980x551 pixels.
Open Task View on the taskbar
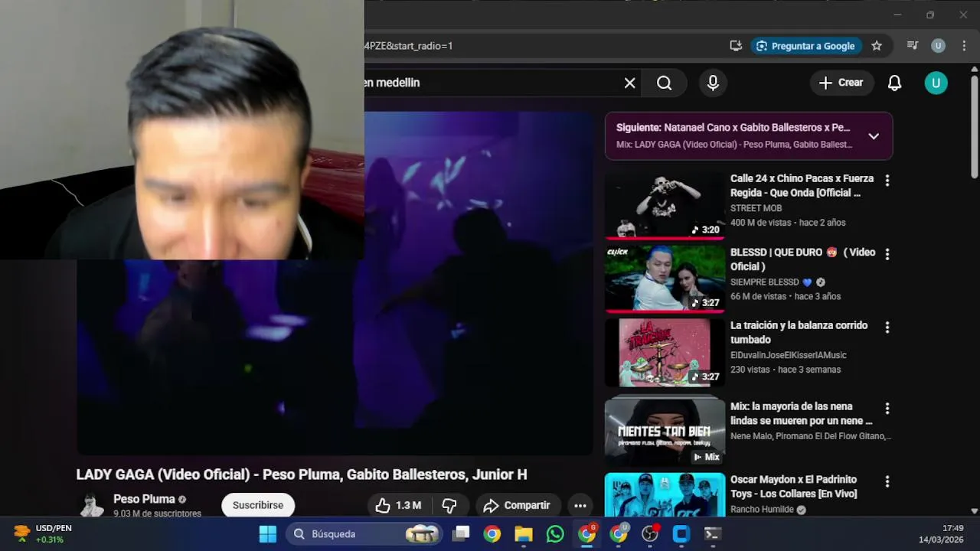click(x=461, y=534)
